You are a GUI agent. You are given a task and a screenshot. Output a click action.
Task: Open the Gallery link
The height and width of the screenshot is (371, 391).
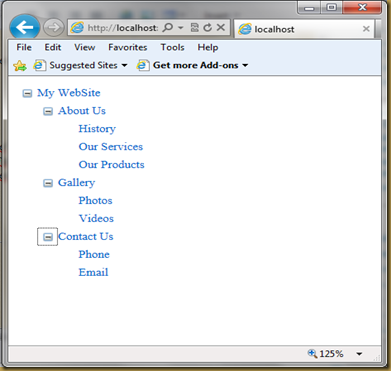click(x=76, y=183)
